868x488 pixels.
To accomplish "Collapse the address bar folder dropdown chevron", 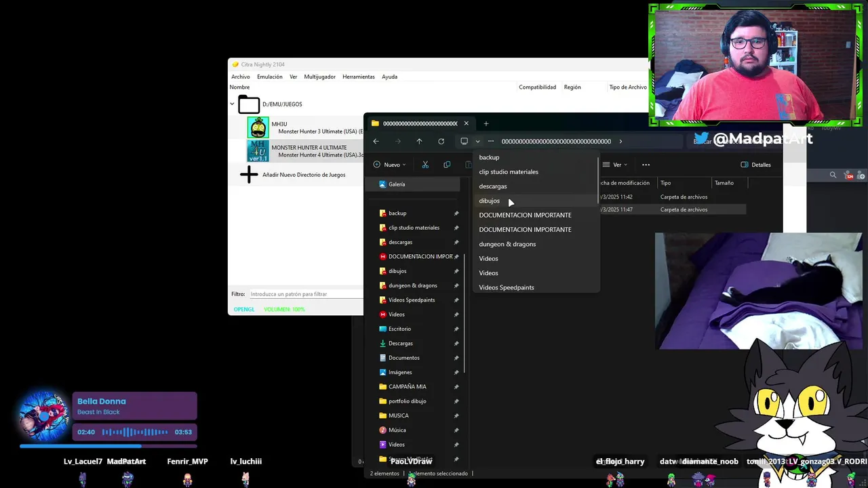I will tap(477, 142).
